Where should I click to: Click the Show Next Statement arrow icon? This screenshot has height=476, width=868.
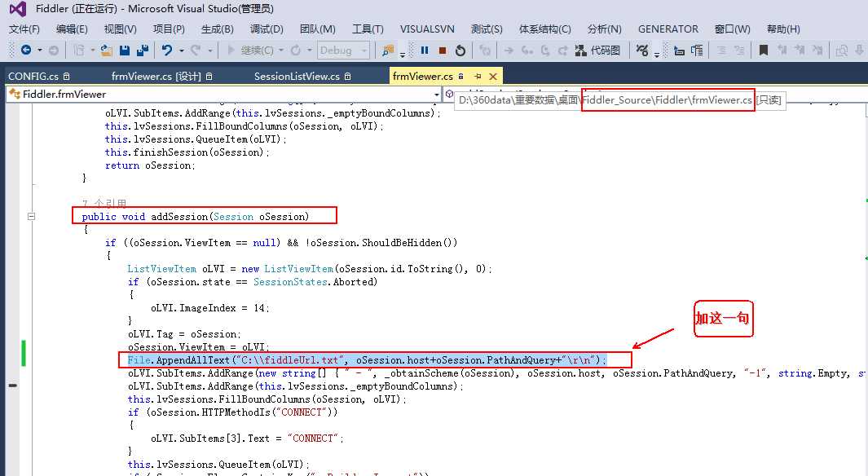pos(509,51)
